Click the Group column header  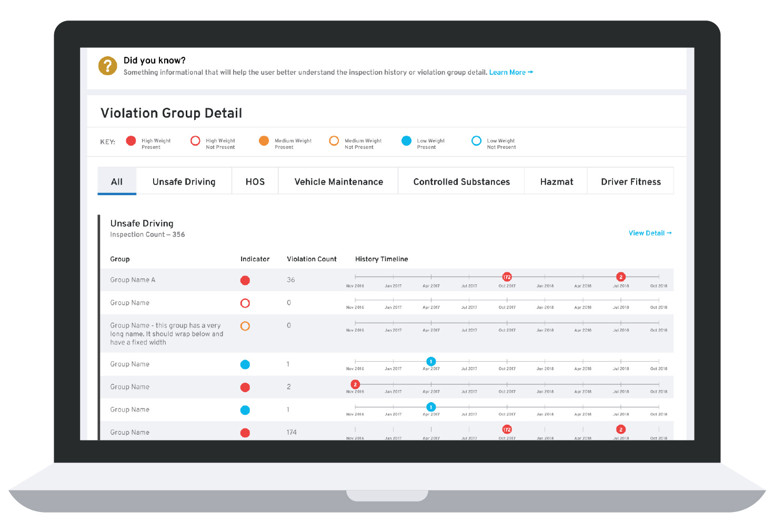120,259
